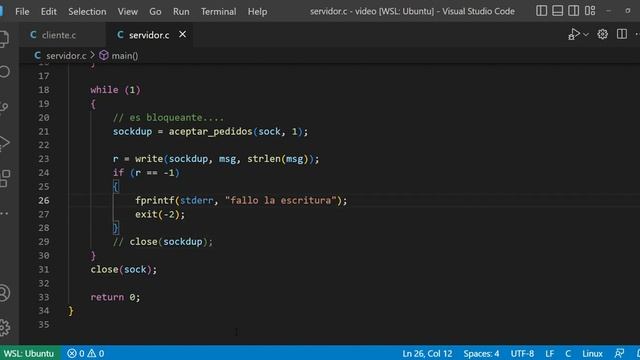
Task: Toggle primary side bar layout icon
Action: tap(541, 11)
